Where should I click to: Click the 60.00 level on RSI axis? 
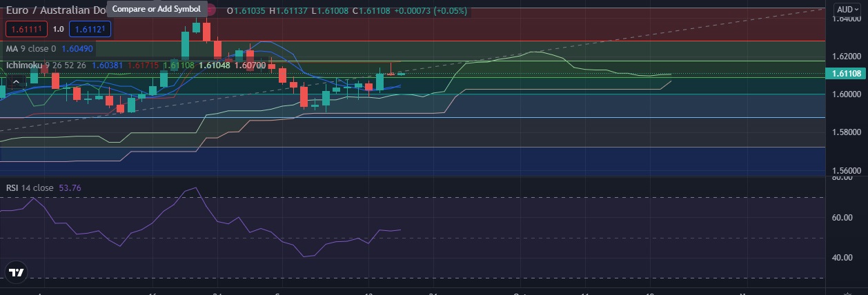click(843, 218)
